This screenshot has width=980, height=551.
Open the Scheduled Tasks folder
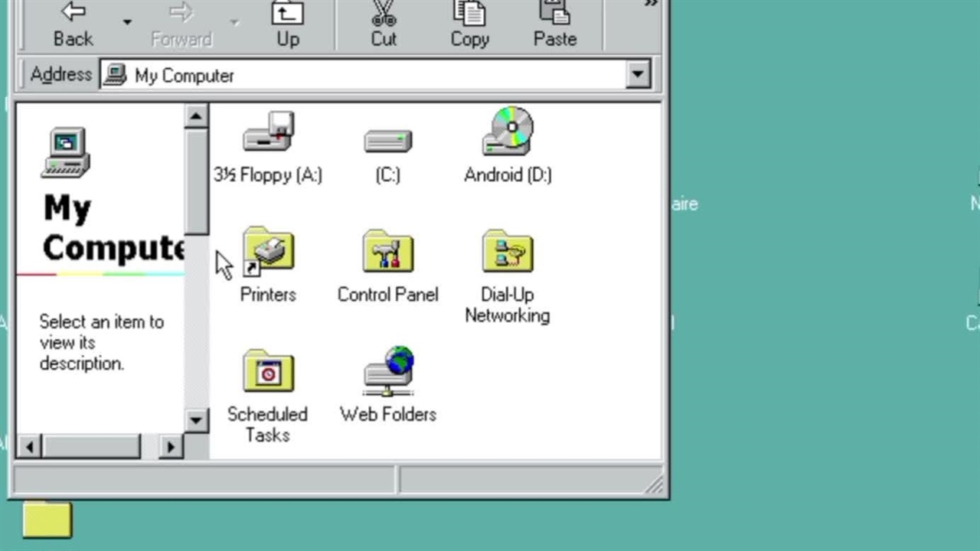pyautogui.click(x=268, y=373)
